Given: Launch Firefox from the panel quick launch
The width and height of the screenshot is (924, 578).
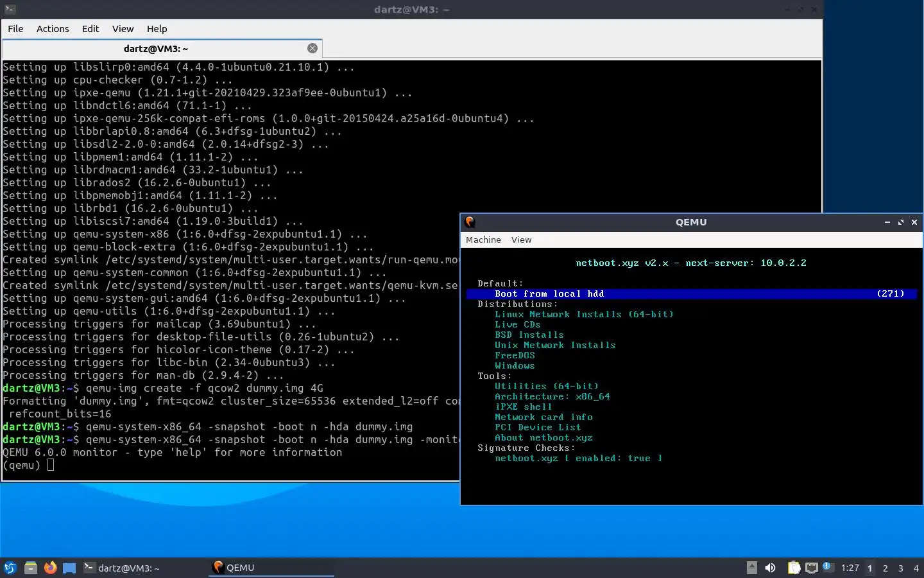Looking at the screenshot, I should pos(50,568).
